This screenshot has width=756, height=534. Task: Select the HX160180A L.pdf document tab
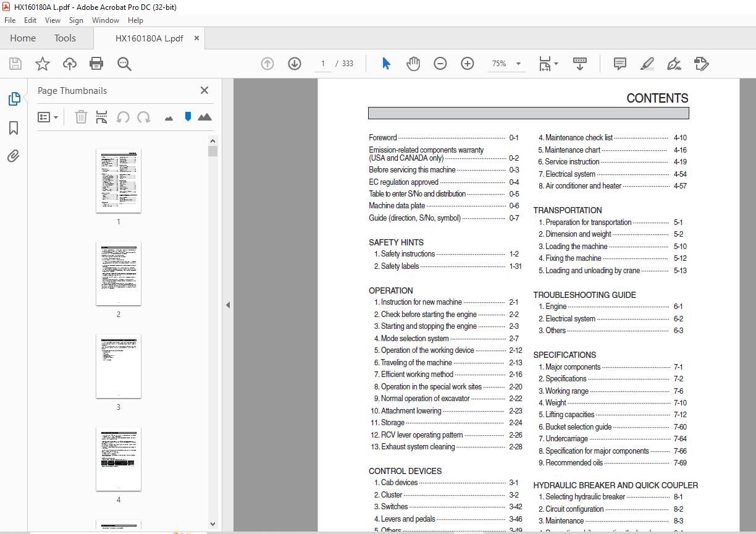pos(149,38)
